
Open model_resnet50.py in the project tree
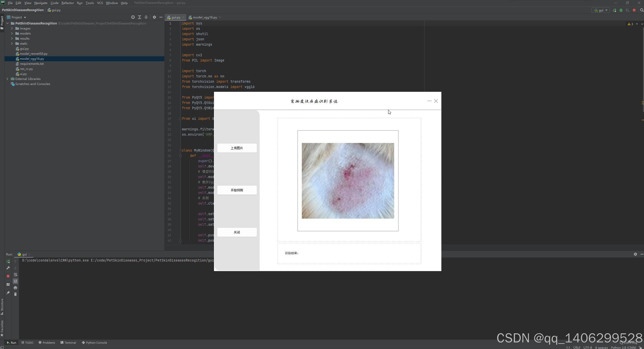(x=34, y=54)
